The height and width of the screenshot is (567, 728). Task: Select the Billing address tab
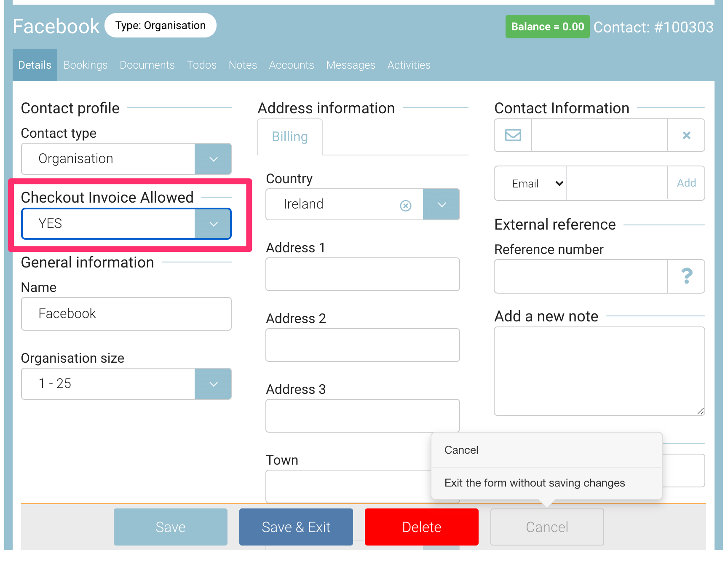[290, 137]
